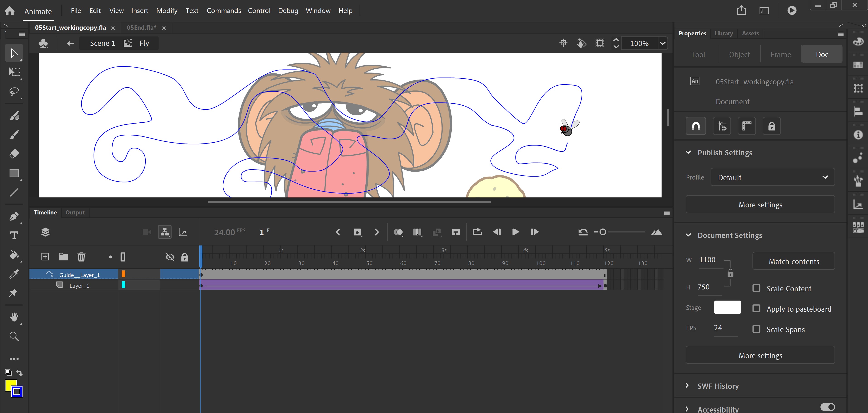
Task: Enable the Scale Content checkbox
Action: pos(756,288)
